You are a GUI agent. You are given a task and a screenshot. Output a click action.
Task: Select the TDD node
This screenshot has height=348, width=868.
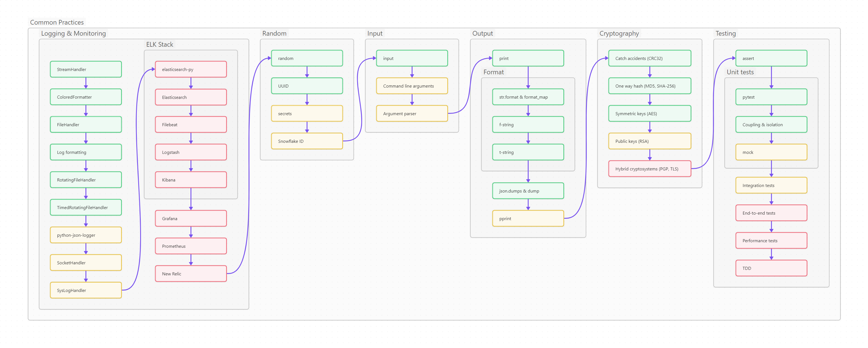(771, 268)
